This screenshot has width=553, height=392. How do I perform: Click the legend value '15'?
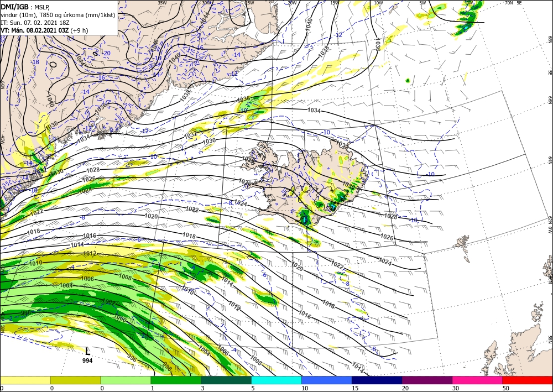click(355, 388)
